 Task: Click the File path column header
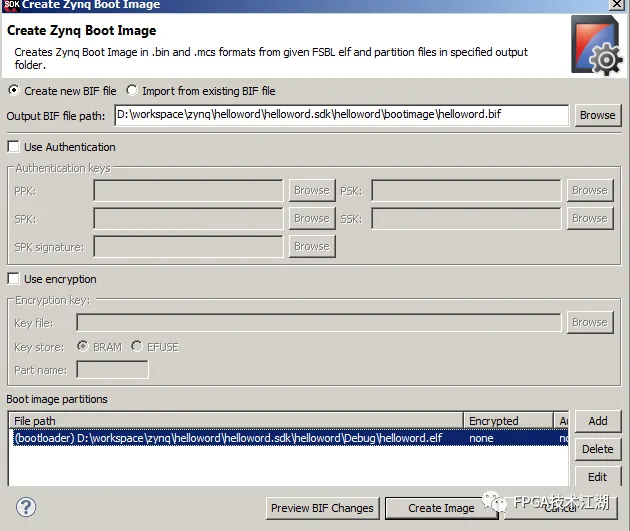[x=235, y=421]
